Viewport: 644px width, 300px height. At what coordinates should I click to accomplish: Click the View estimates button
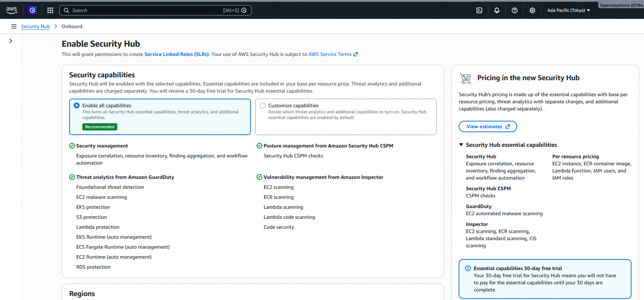tap(487, 127)
